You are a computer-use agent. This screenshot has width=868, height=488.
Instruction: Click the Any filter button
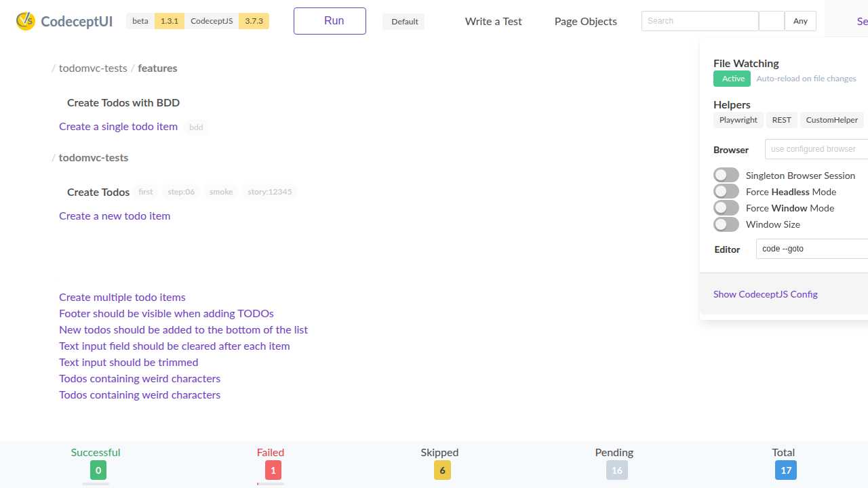point(800,21)
